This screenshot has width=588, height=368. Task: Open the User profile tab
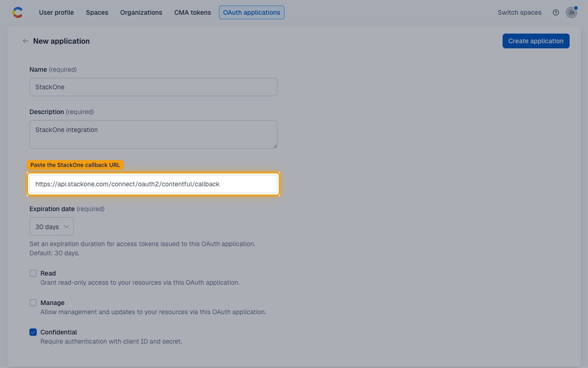(57, 12)
